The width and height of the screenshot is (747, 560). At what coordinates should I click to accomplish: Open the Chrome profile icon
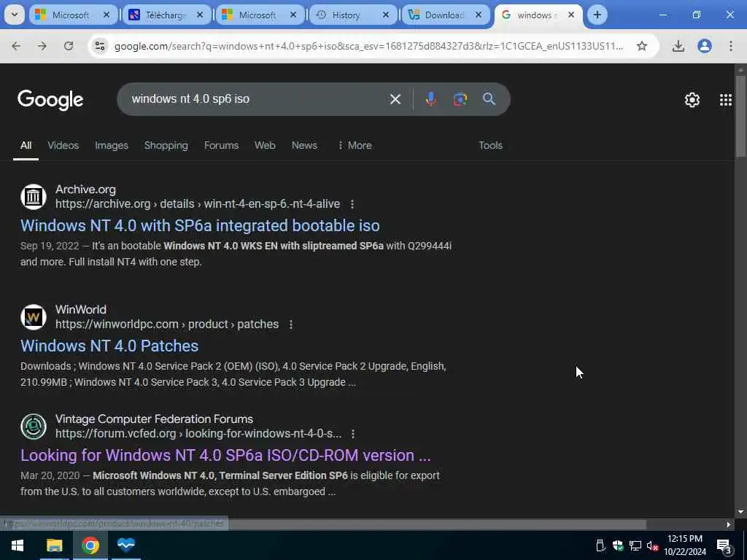pyautogui.click(x=704, y=46)
